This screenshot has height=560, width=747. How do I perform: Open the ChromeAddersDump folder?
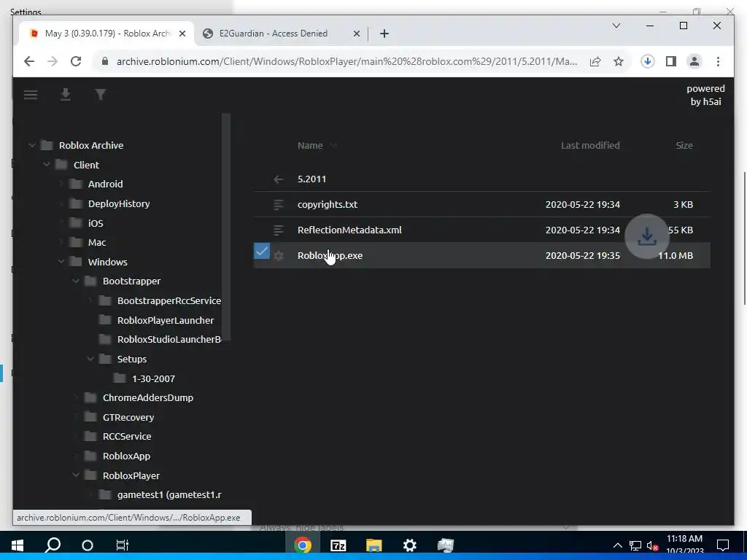click(x=148, y=397)
